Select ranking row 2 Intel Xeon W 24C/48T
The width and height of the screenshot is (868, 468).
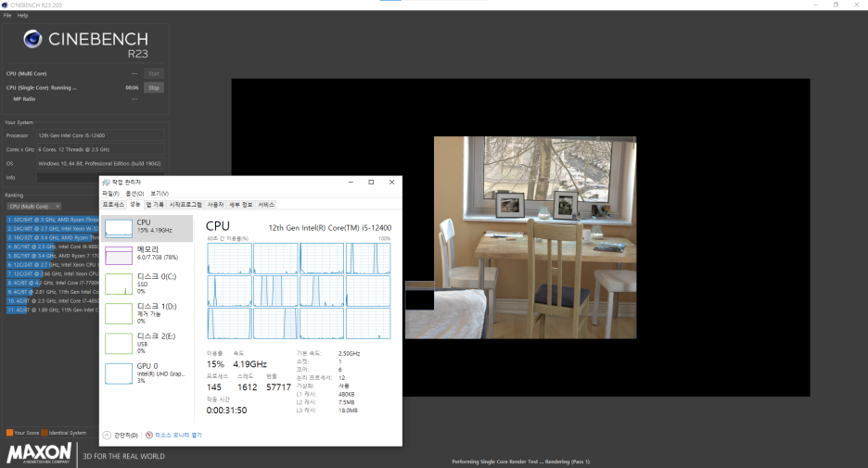tap(53, 229)
